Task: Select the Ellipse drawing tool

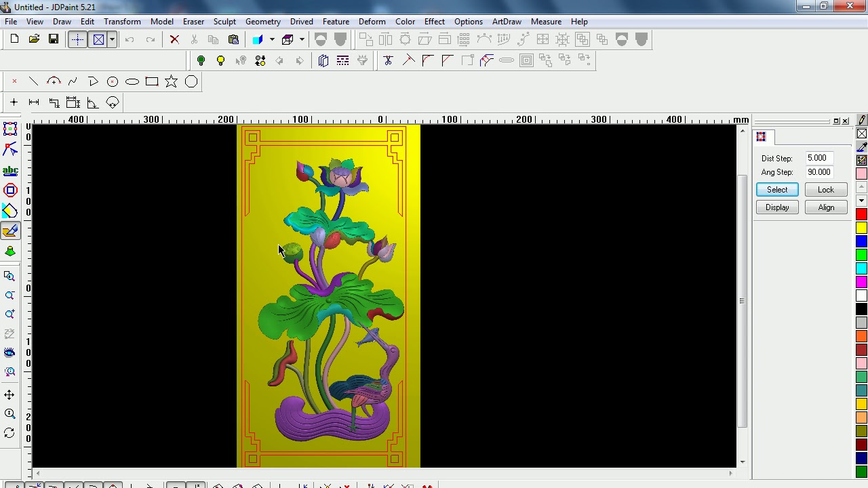Action: click(132, 82)
